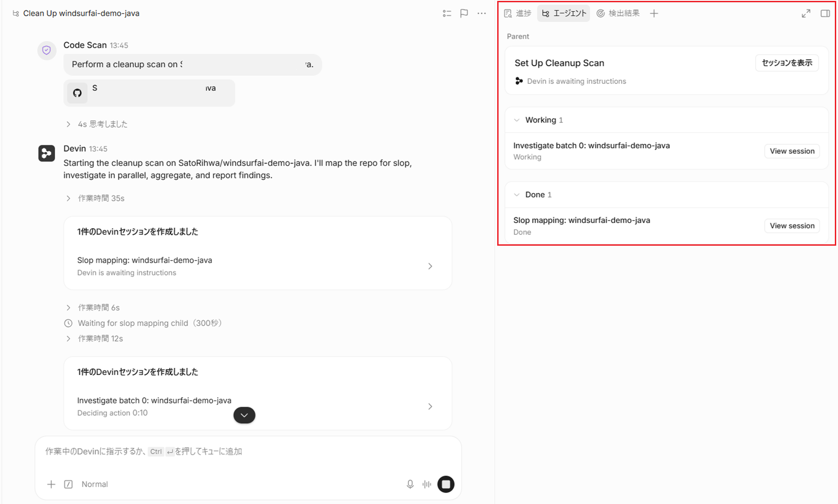
Task: Expand the 作業時間 35s step
Action: point(96,198)
